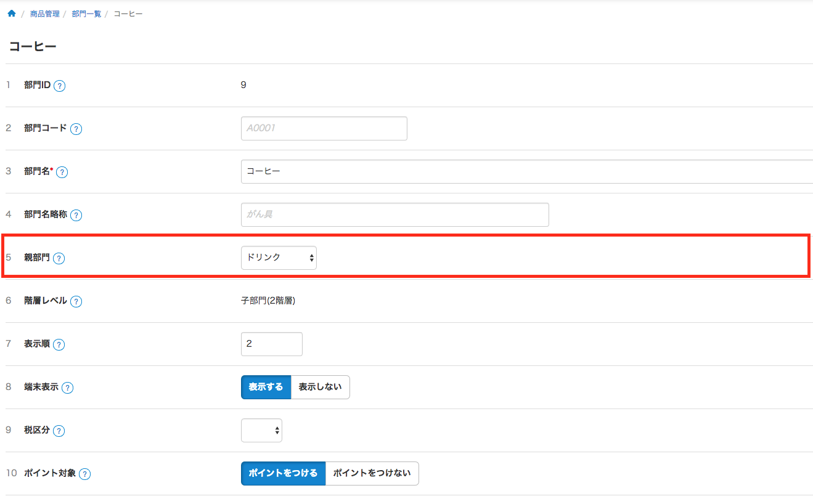Open the 税区分 dropdown
Viewport: 813px width, 504px height.
point(261,430)
